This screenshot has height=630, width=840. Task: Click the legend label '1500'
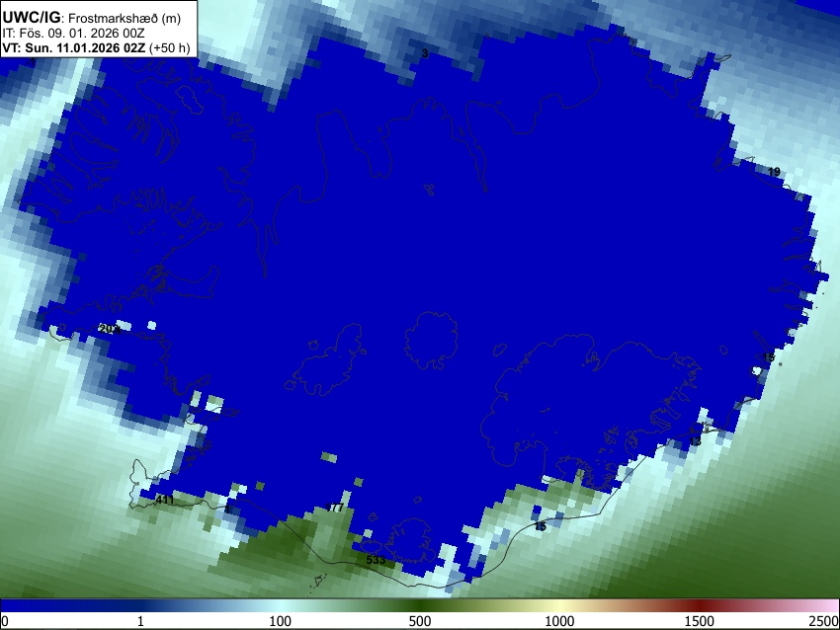coord(700,621)
